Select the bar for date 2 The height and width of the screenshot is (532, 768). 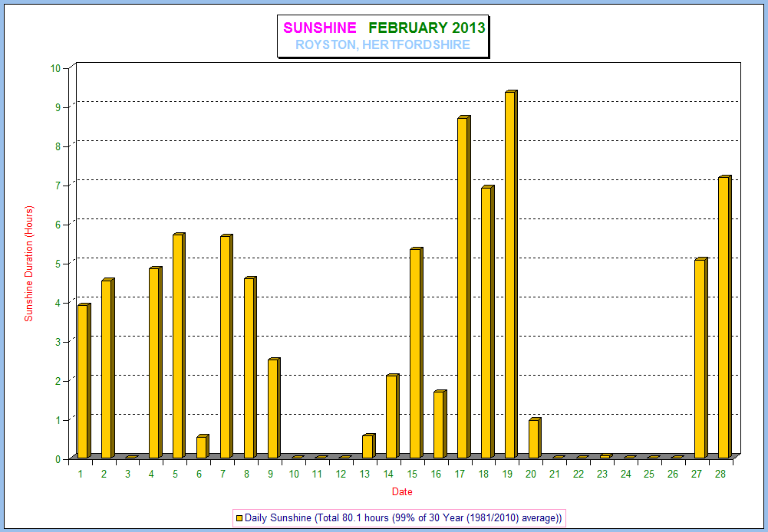[107, 368]
